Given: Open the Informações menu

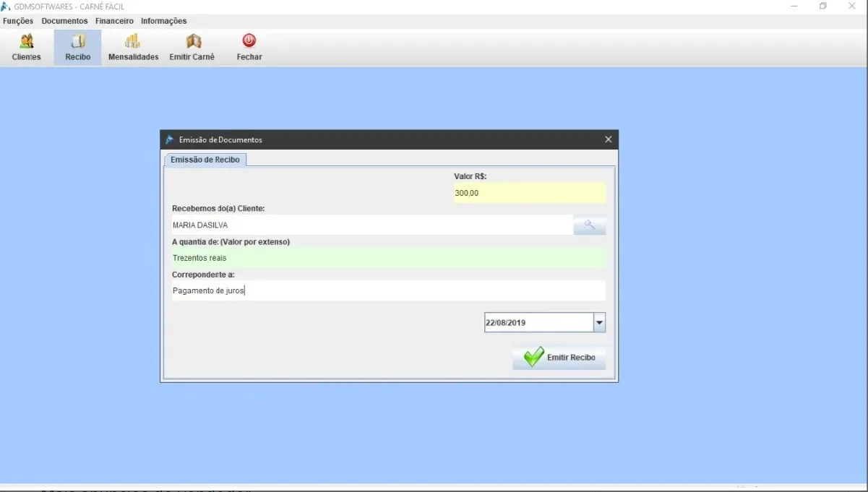Looking at the screenshot, I should click(163, 21).
